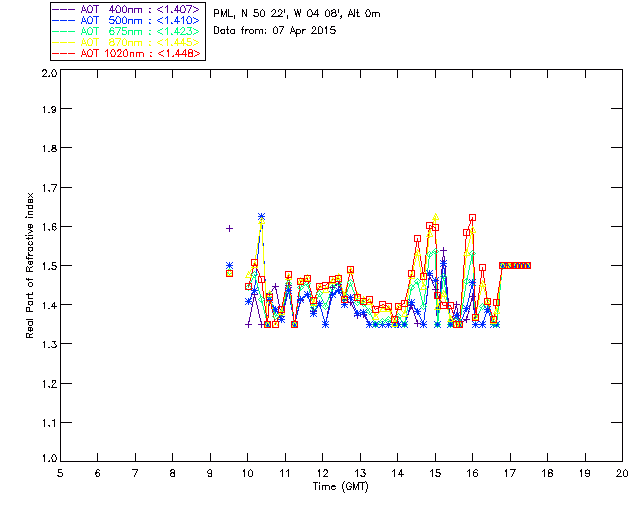
Task: Click the AOT 500nm legend entry
Action: (127, 20)
